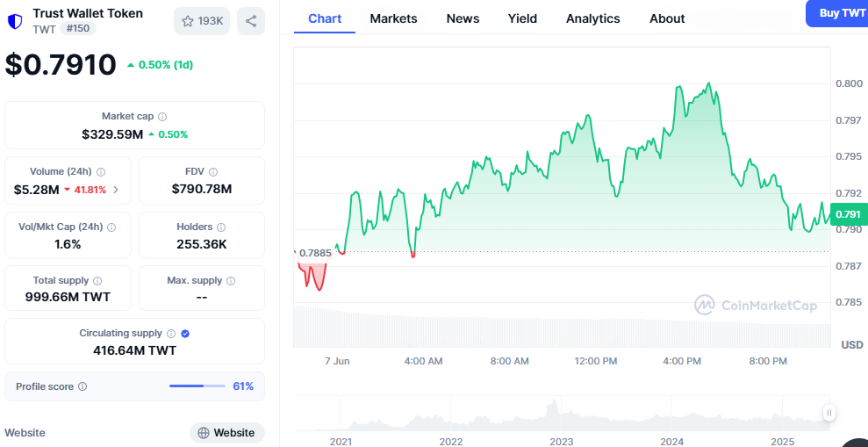Click info icon next to Market cap
Viewport: 868px width, 447px height.
[x=162, y=116]
